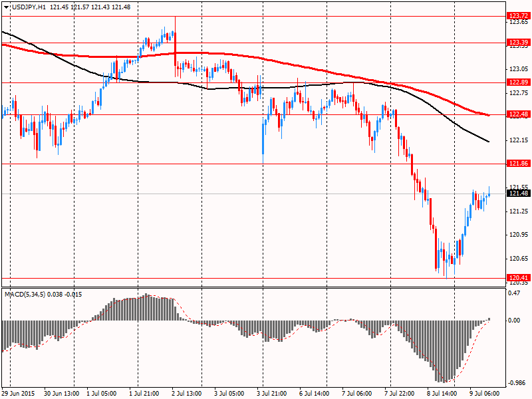
Task: Click the MACD scale value 0.00
Action: pyautogui.click(x=515, y=321)
